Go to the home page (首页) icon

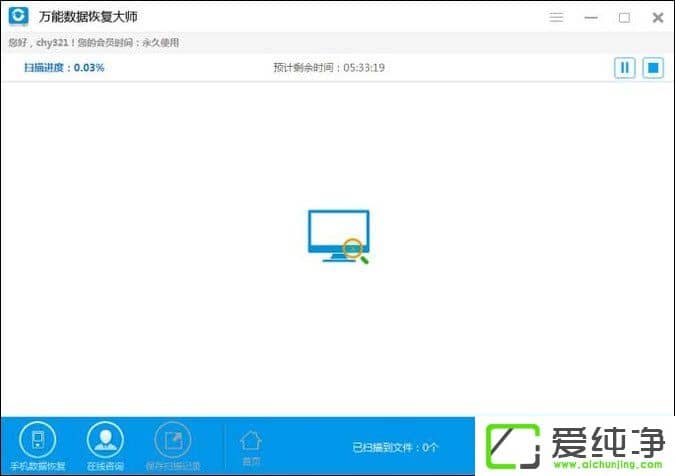[251, 442]
